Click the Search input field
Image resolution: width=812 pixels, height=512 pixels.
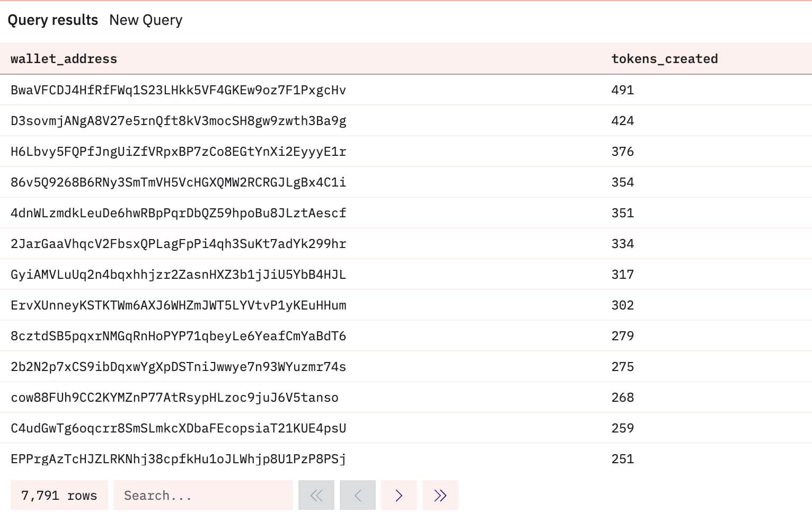[x=203, y=496]
